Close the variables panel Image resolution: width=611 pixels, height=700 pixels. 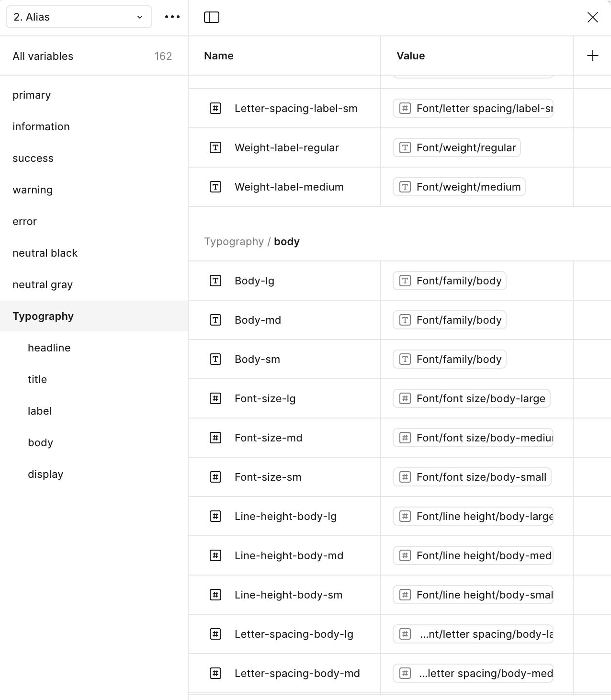tap(592, 17)
